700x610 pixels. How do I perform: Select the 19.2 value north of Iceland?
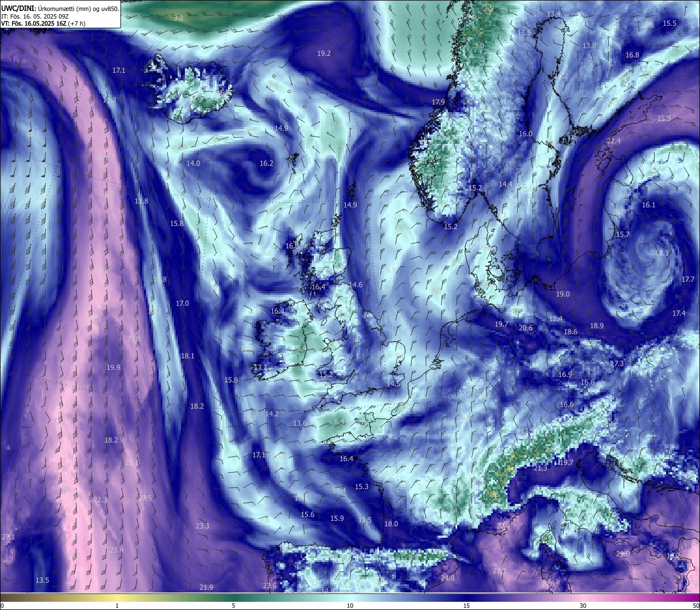tap(324, 53)
